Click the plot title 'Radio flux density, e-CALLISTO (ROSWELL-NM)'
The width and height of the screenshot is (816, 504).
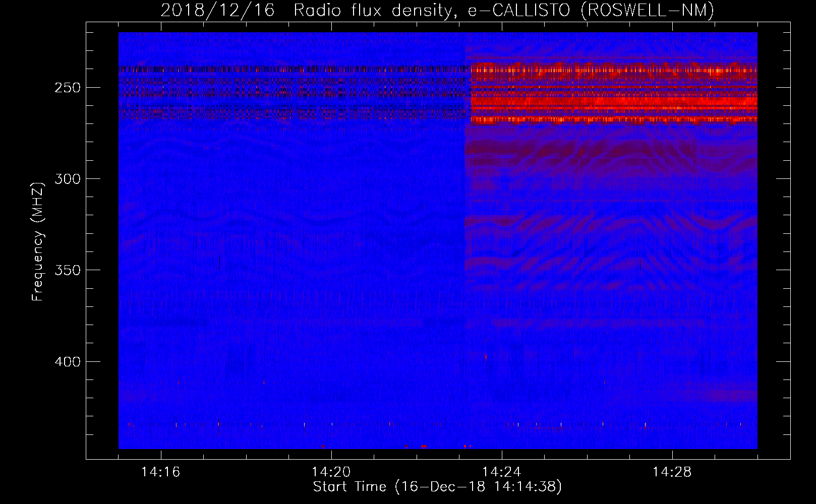pos(504,10)
